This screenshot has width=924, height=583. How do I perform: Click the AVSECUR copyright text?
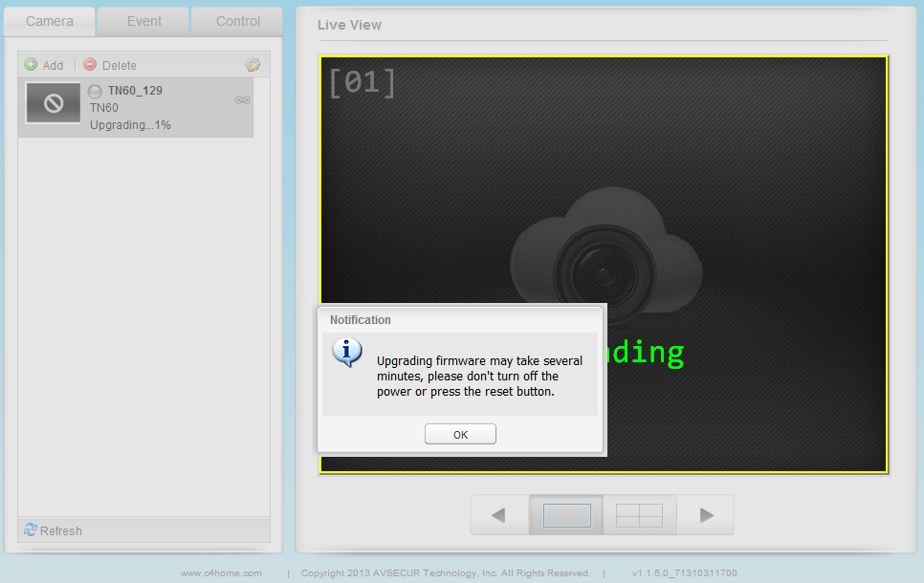coord(446,573)
